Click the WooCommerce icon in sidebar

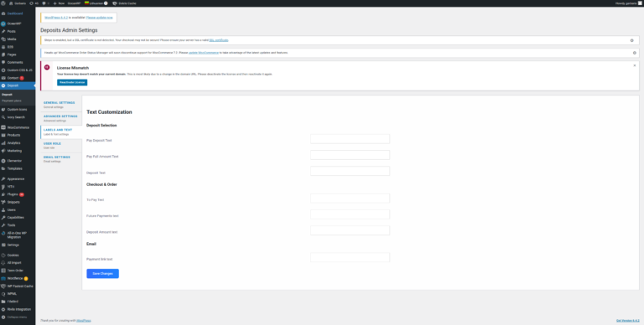coord(3,127)
